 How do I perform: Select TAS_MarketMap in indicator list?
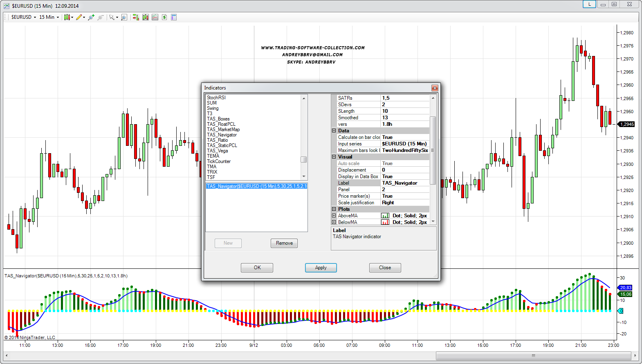click(x=223, y=130)
